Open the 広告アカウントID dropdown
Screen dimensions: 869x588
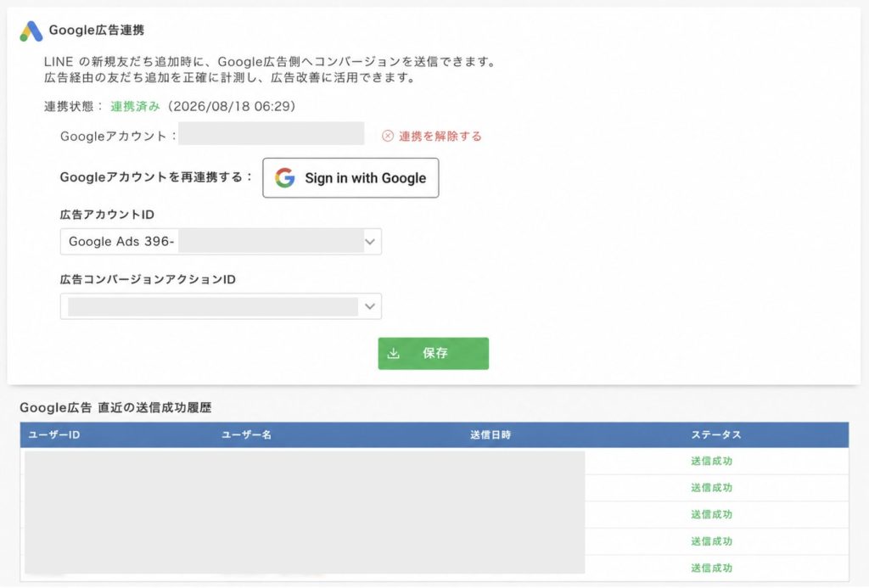point(221,242)
